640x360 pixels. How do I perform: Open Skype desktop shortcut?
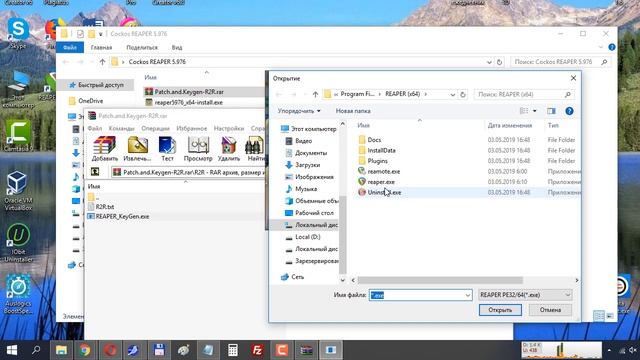18,33
